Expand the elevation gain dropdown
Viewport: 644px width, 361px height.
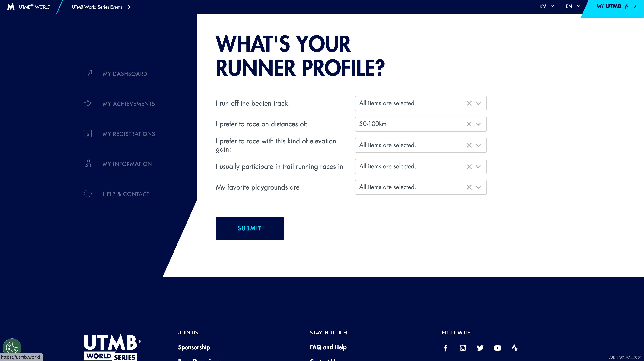(x=478, y=145)
